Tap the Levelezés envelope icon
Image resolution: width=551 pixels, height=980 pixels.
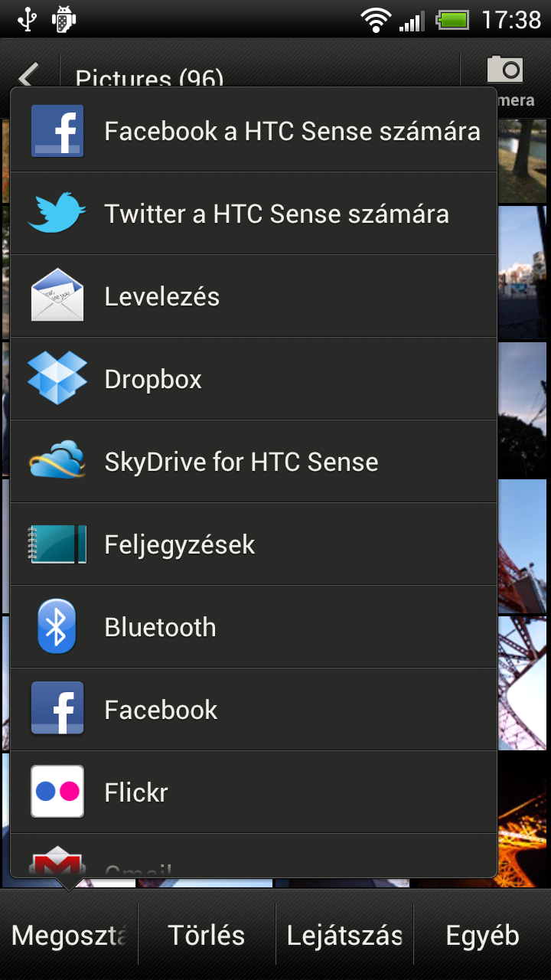[57, 296]
